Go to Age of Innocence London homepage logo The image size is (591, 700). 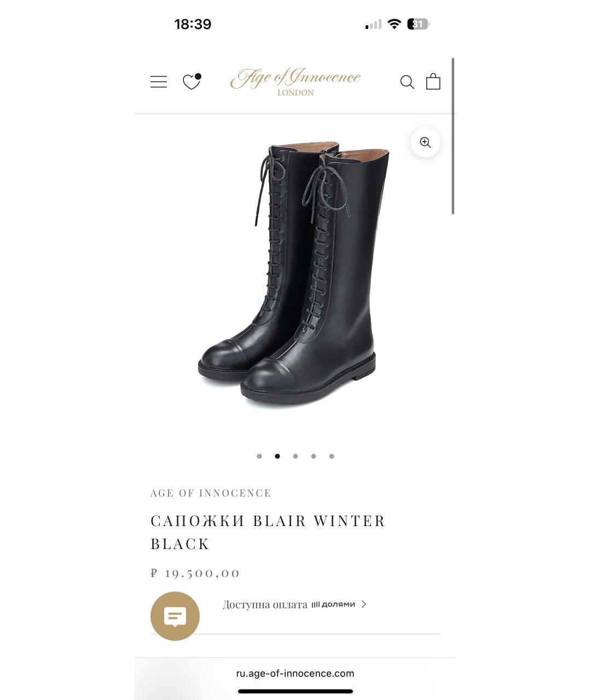pyautogui.click(x=296, y=82)
